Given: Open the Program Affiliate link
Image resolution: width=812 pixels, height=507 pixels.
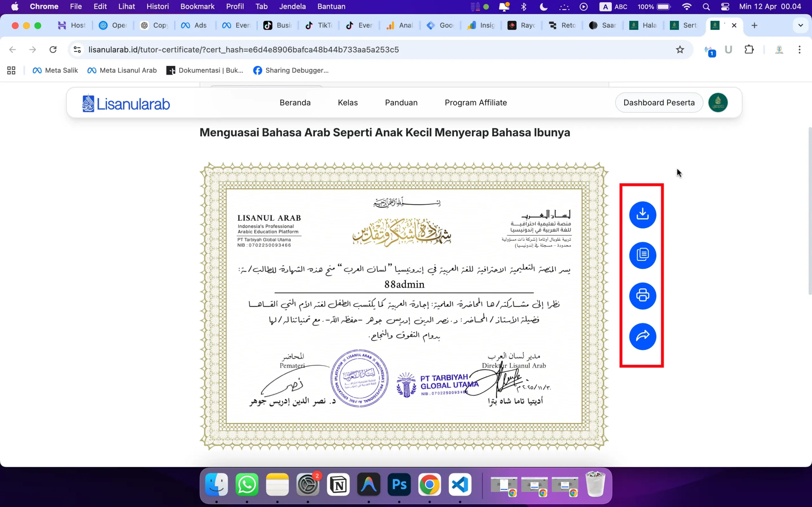Looking at the screenshot, I should [475, 103].
